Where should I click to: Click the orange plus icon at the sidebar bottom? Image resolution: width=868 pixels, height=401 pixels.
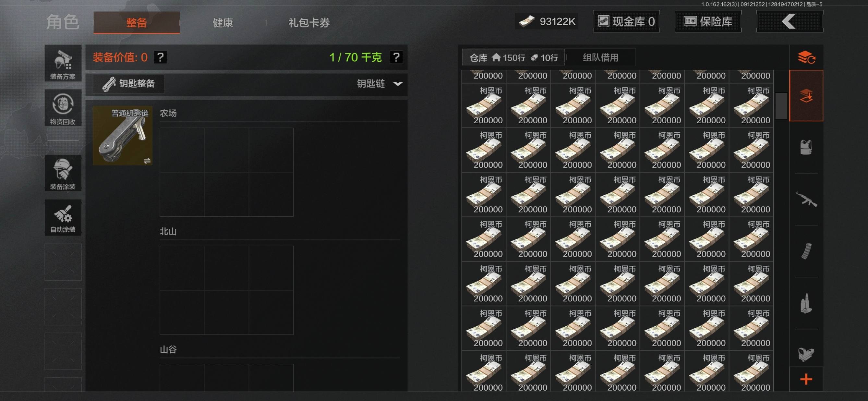[x=806, y=380]
